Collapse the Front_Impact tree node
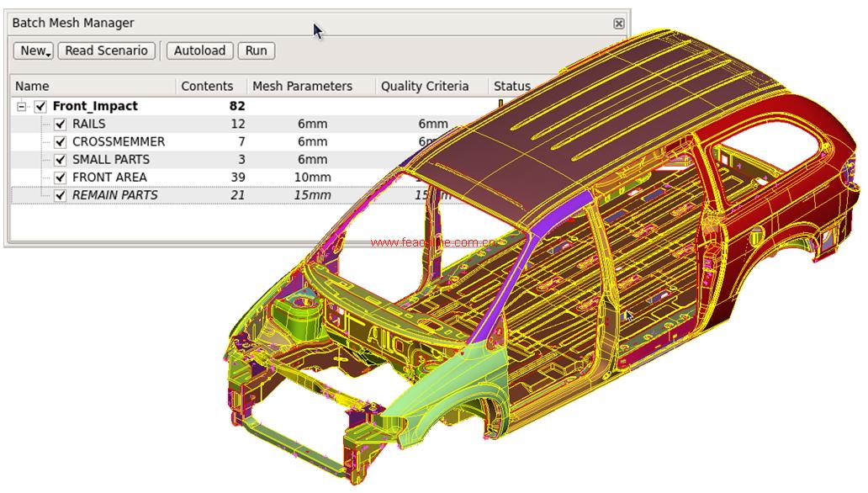 click(23, 106)
